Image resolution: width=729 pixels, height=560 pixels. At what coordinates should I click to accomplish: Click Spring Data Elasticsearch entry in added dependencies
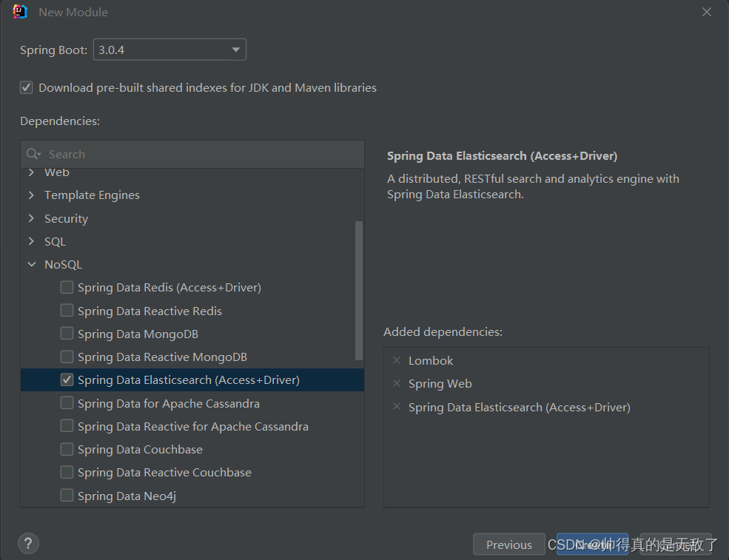tap(520, 408)
